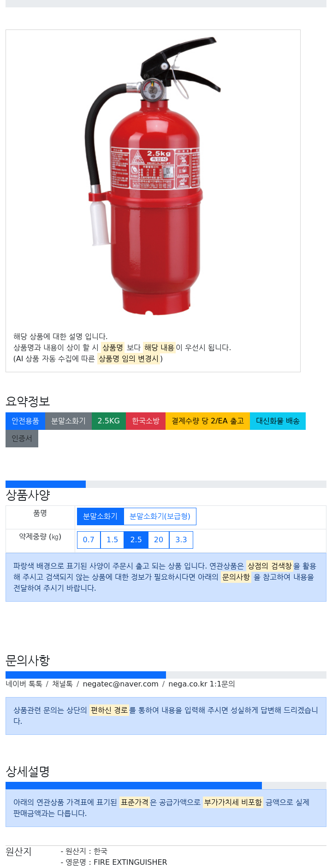Choose the 분말소화기(보급형) option
332x868 pixels.
click(x=160, y=516)
